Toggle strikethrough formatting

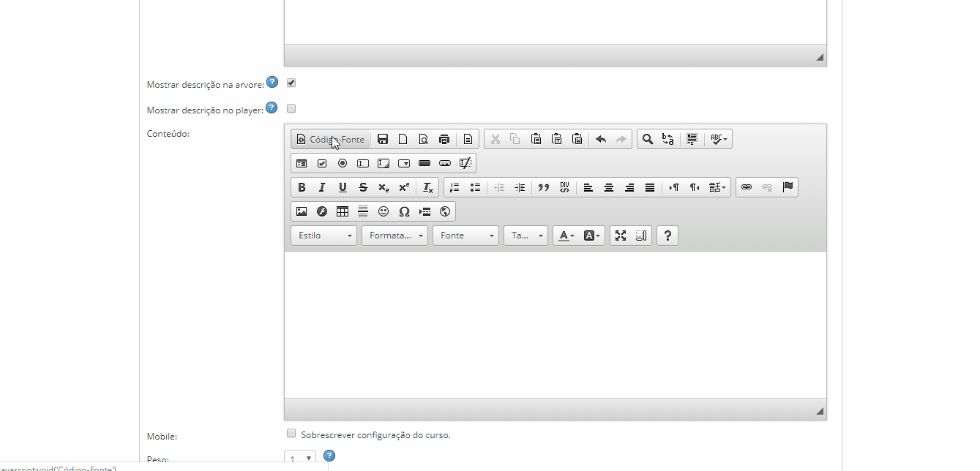click(x=363, y=187)
